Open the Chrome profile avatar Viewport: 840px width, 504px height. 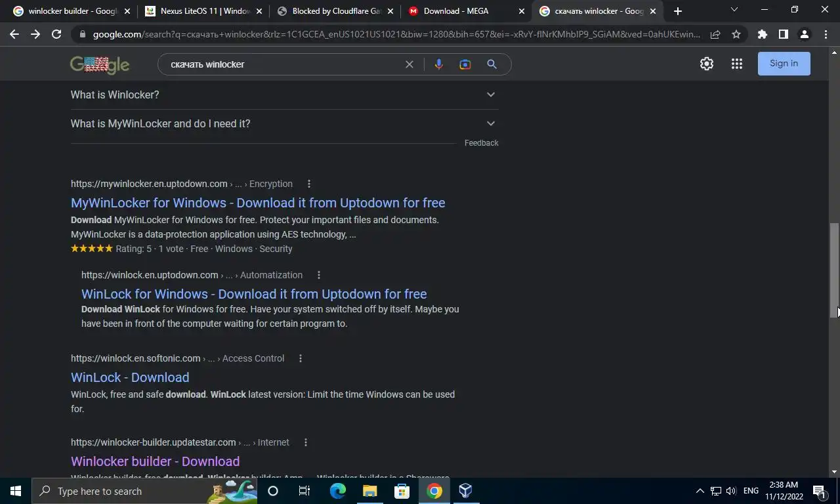804,34
